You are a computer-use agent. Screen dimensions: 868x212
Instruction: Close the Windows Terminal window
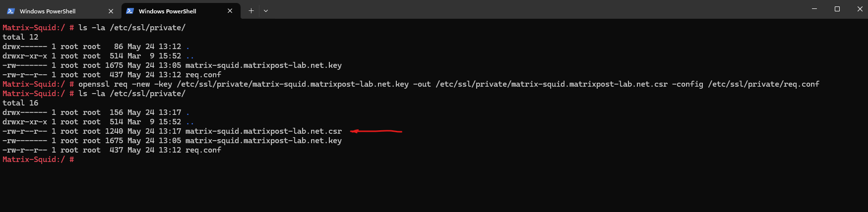point(860,9)
